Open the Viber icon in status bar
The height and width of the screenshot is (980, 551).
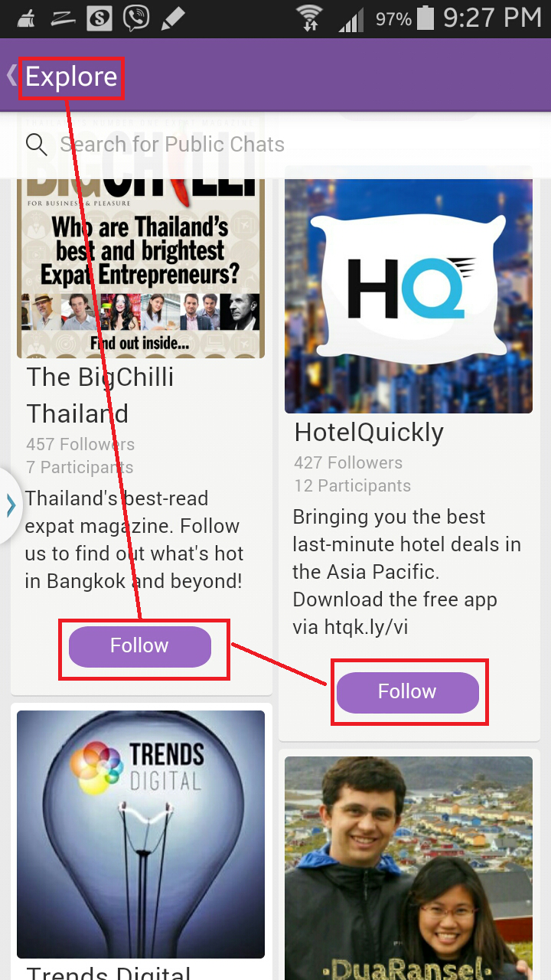point(136,18)
